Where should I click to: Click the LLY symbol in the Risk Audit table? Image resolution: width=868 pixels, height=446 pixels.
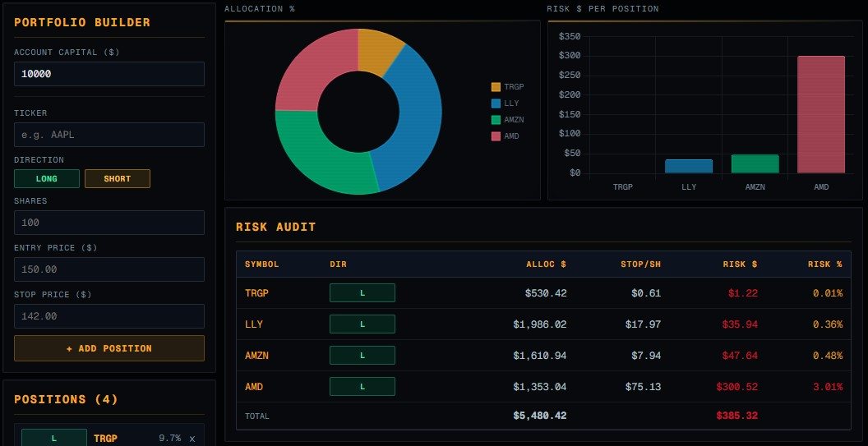pos(253,324)
